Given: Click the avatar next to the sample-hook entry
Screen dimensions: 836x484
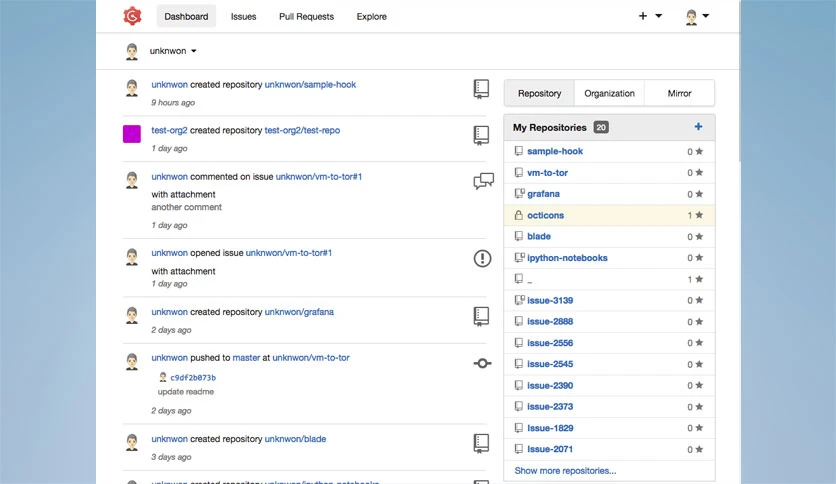Looking at the screenshot, I should [132, 88].
